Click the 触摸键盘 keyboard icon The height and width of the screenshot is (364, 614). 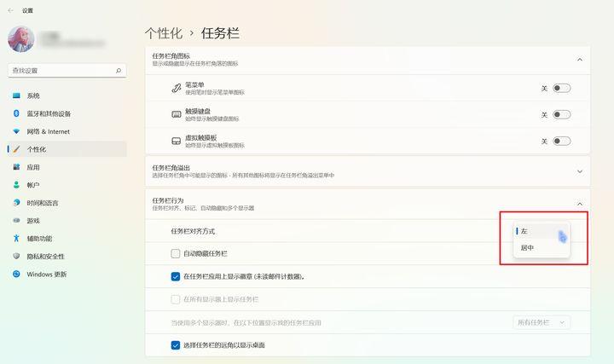(177, 114)
